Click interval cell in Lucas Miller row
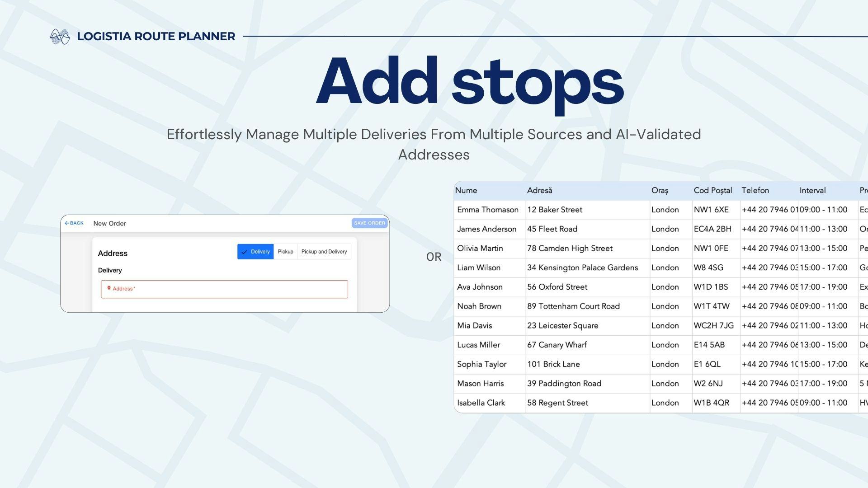 click(828, 345)
